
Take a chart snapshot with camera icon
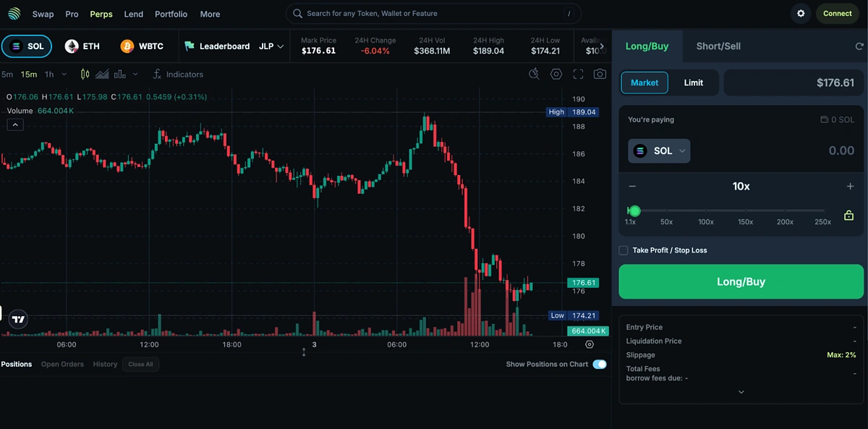[600, 74]
